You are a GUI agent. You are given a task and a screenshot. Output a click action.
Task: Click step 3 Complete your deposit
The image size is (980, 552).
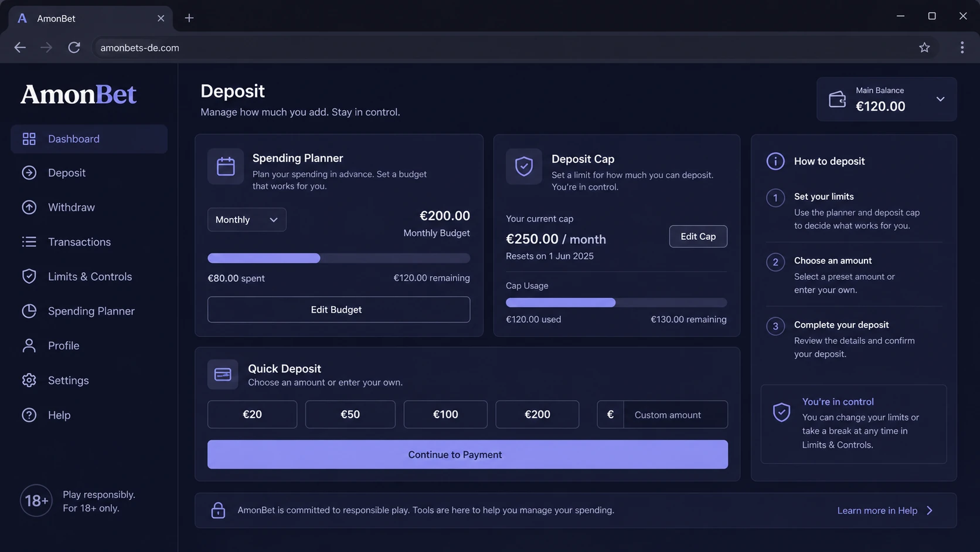855,339
